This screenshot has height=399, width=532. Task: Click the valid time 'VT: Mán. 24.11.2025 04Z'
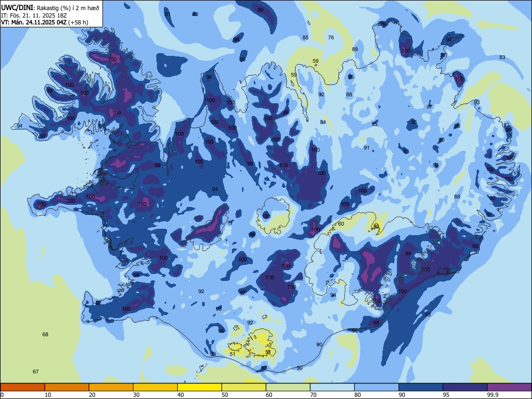point(34,22)
